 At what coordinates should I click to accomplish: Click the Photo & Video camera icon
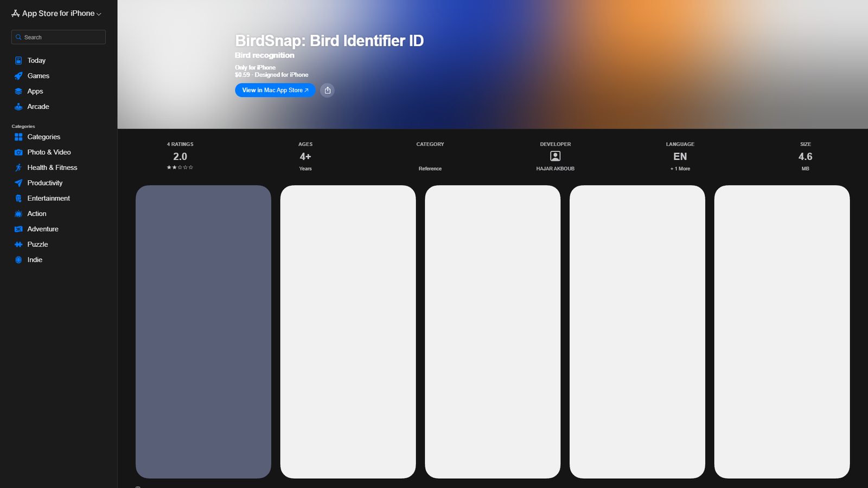pos(18,152)
